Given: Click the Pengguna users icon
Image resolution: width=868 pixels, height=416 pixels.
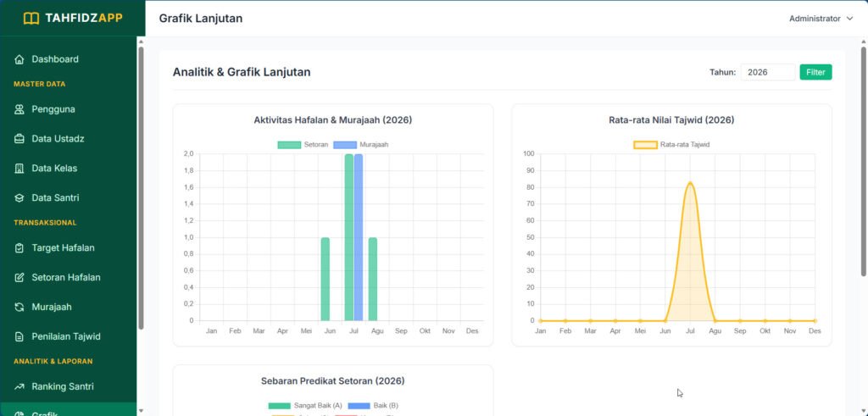Looking at the screenshot, I should pos(19,109).
